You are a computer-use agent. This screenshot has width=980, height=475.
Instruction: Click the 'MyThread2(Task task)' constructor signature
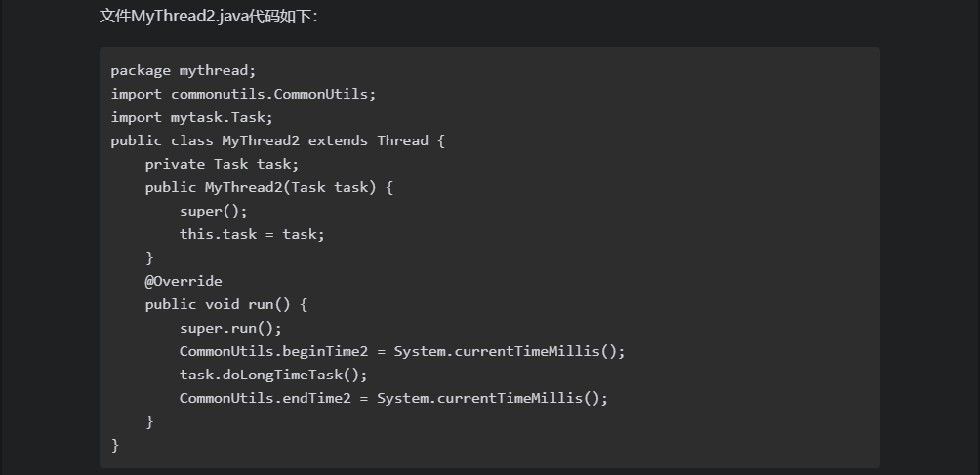coord(291,188)
